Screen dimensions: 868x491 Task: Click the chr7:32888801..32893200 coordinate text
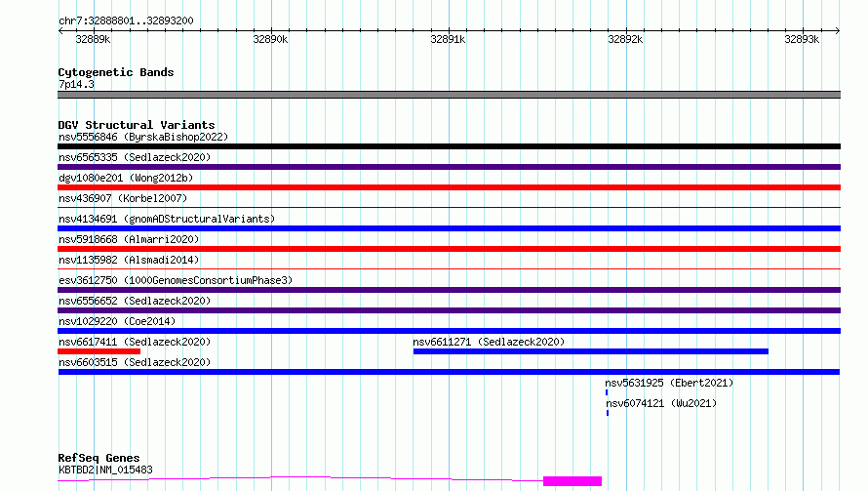pyautogui.click(x=126, y=20)
